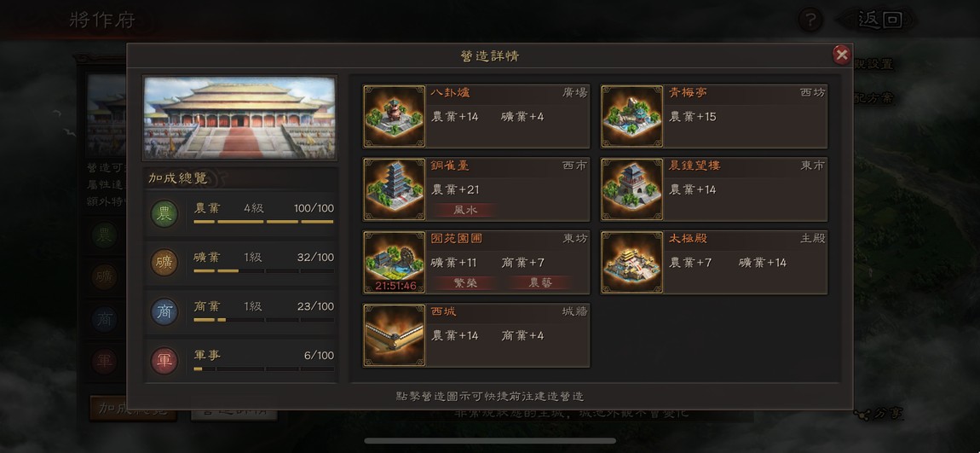
Task: Switch to the 加成總覽 tab
Action: tap(132, 408)
